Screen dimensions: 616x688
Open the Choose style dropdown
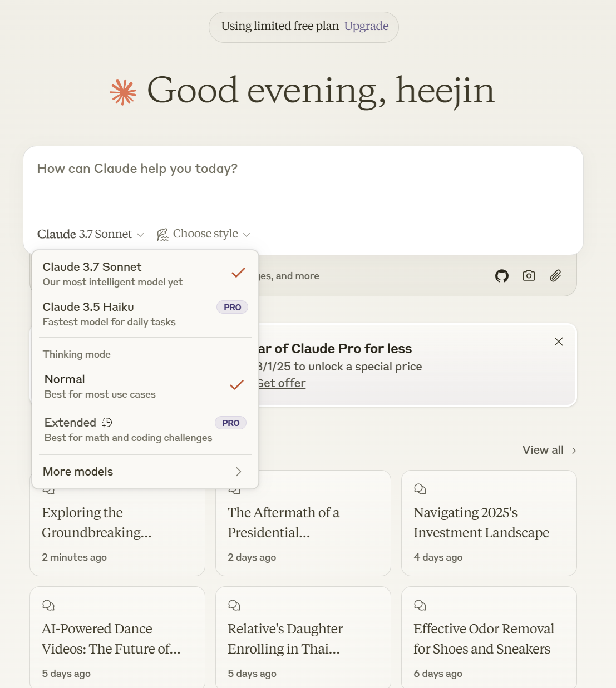tap(204, 234)
